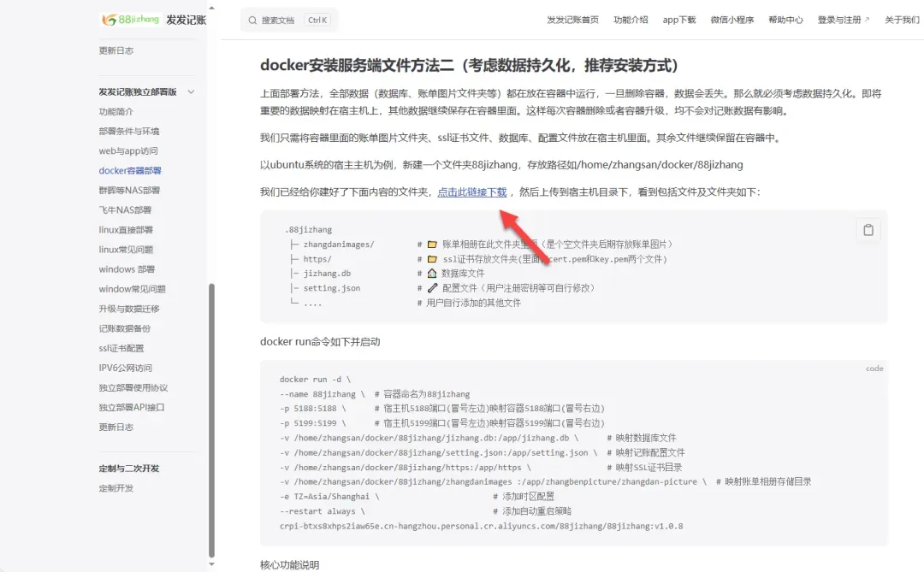Click the setting.json line in the folder tree

tap(442, 288)
